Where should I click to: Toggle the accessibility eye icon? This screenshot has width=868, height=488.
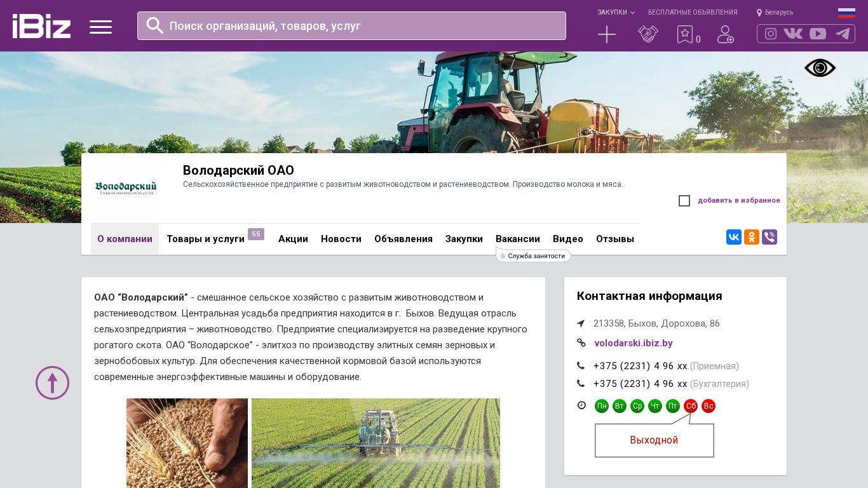820,68
